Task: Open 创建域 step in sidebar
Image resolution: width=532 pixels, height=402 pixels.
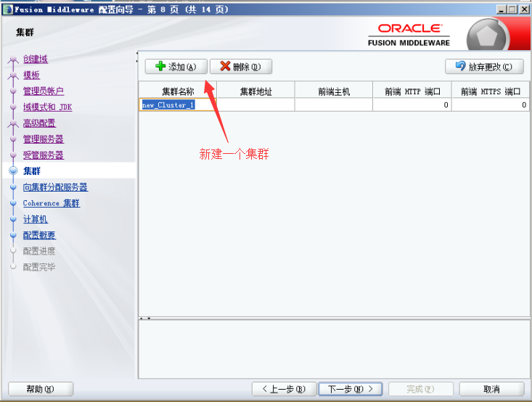Action: click(x=35, y=60)
